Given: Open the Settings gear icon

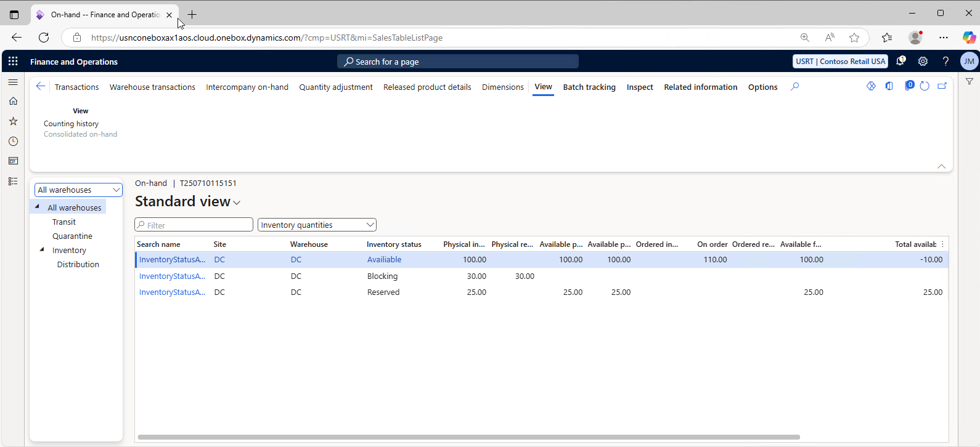Looking at the screenshot, I should [x=923, y=62].
